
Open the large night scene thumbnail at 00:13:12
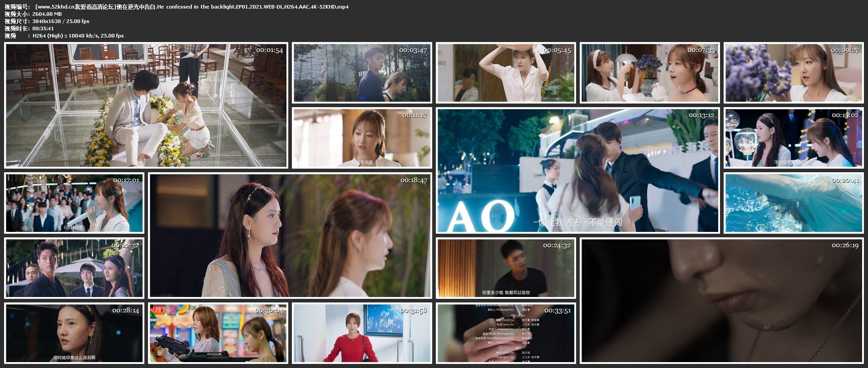click(577, 170)
